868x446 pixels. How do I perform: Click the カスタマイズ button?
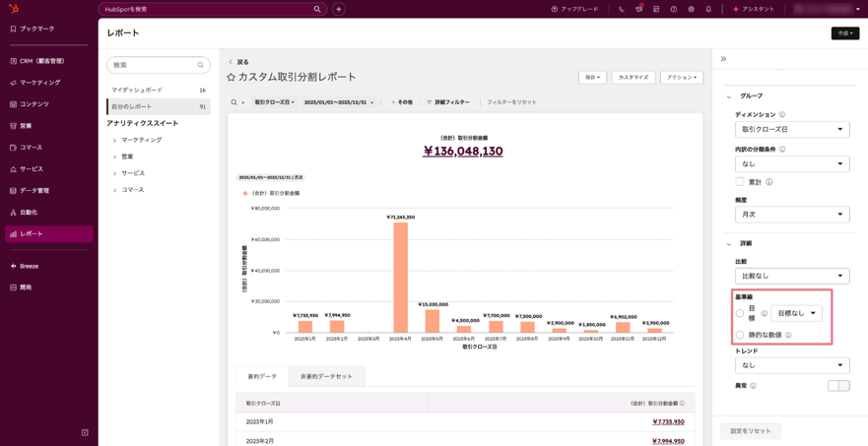click(x=633, y=77)
